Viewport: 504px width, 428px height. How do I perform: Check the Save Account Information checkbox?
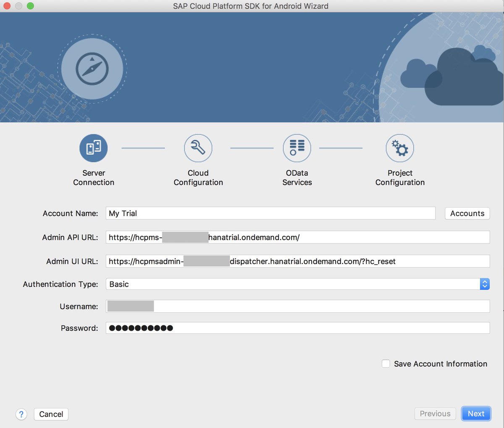[386, 363]
